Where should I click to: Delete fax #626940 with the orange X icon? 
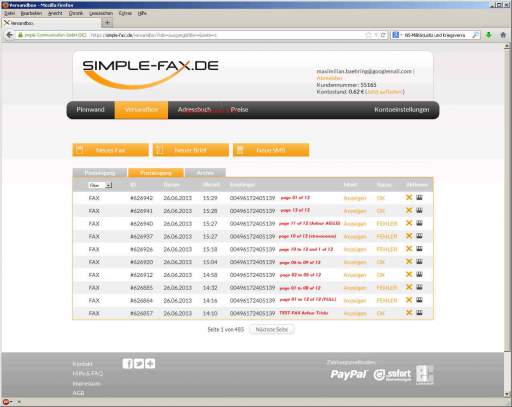pos(409,223)
